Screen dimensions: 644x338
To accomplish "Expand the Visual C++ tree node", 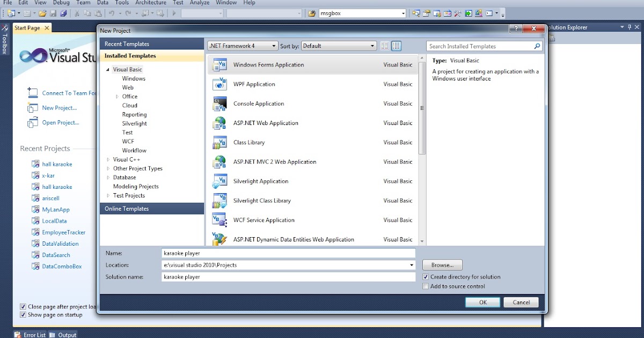I will (x=108, y=159).
